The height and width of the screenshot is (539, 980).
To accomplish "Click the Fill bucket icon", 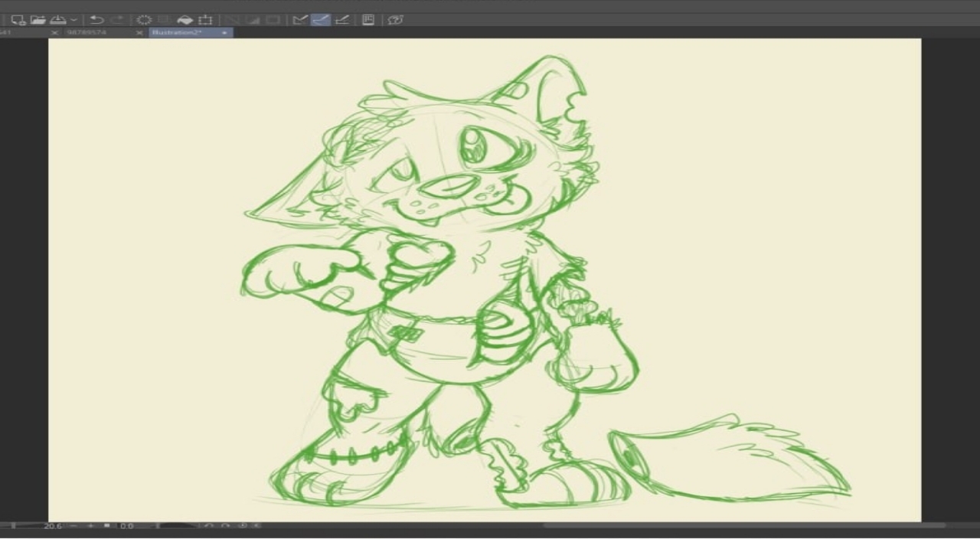I will [x=185, y=20].
